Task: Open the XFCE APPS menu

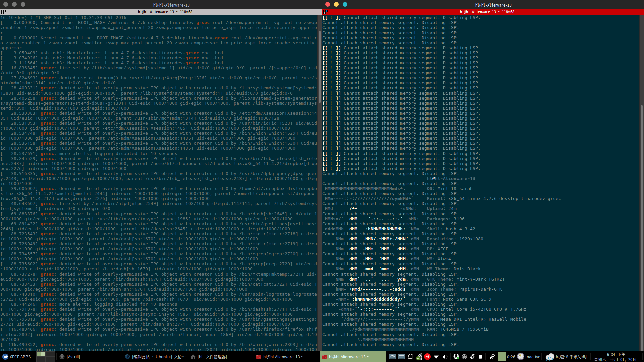Action: 17,357
